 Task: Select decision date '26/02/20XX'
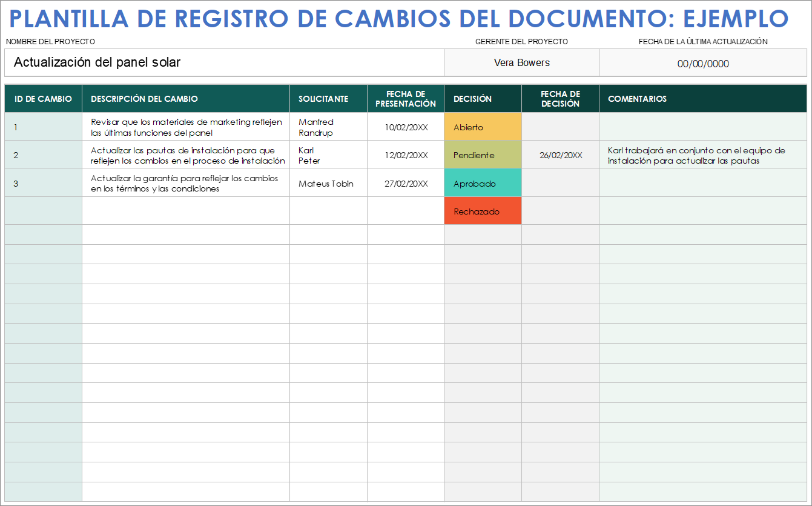(x=560, y=155)
